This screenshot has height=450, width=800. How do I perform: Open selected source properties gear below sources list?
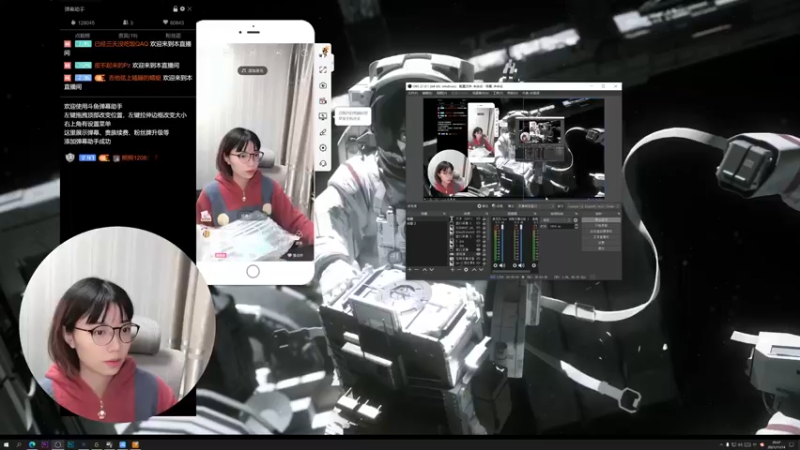(466, 269)
